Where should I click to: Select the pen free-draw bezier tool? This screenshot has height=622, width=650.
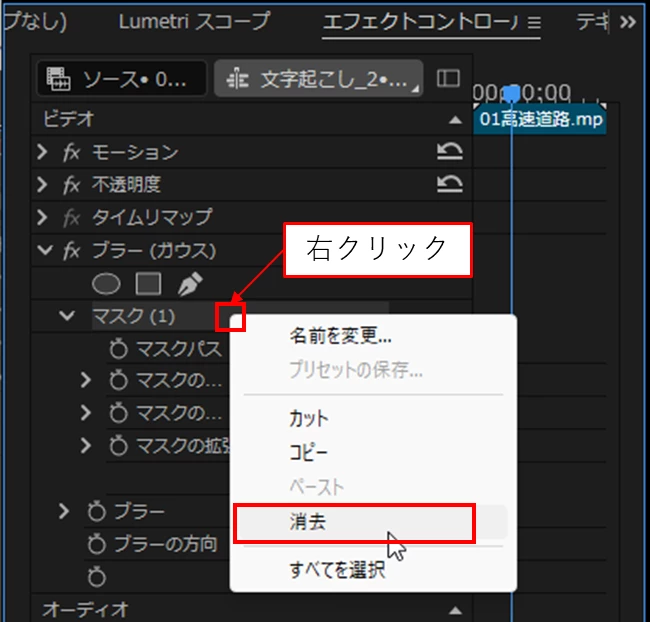pos(190,284)
